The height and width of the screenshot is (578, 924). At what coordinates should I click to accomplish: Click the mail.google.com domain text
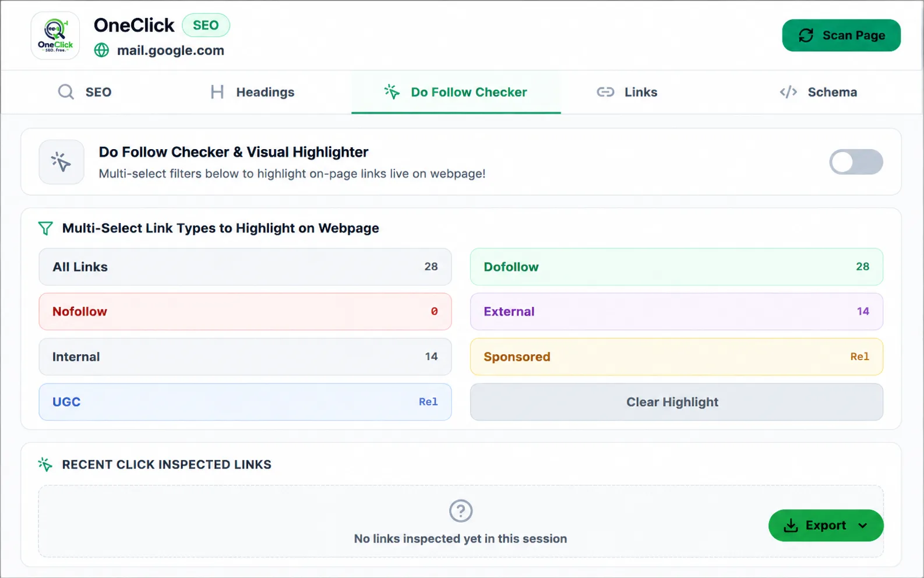tap(171, 50)
